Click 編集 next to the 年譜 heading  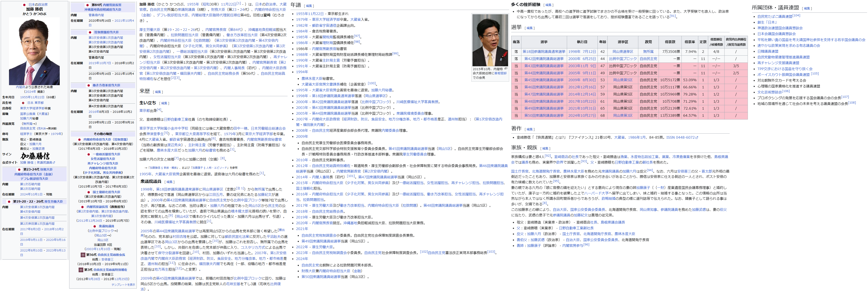point(309,6)
